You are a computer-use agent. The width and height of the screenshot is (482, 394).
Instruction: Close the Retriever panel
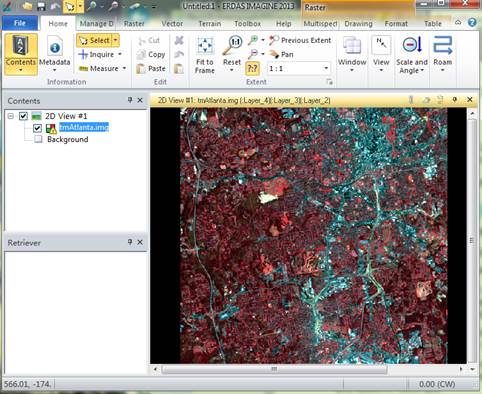[140, 242]
